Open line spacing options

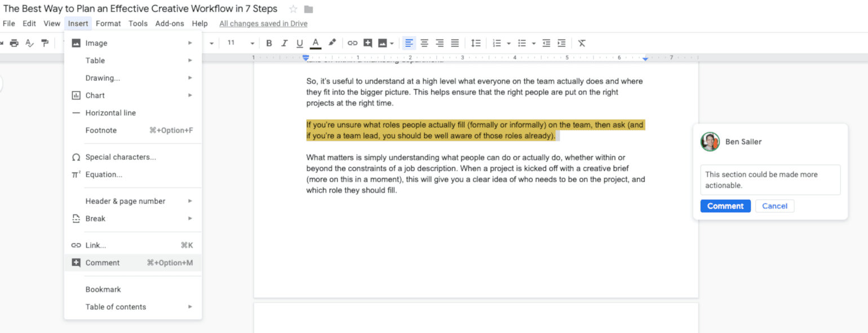(x=476, y=43)
